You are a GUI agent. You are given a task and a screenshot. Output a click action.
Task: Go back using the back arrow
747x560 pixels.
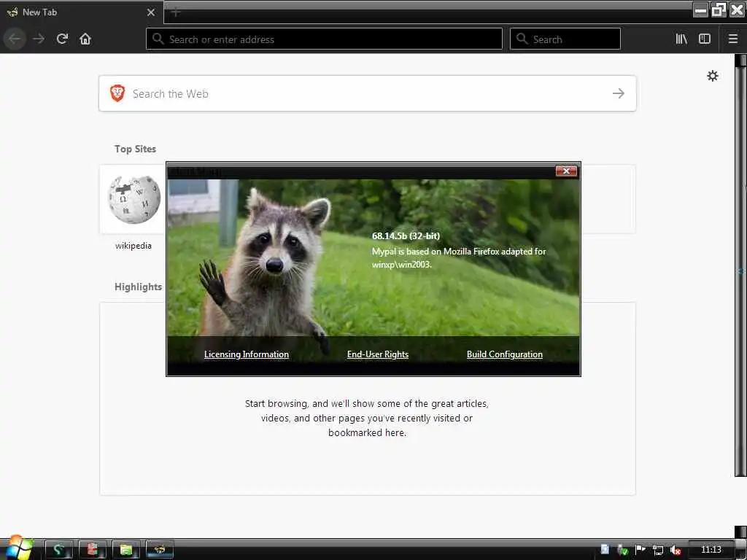(15, 39)
